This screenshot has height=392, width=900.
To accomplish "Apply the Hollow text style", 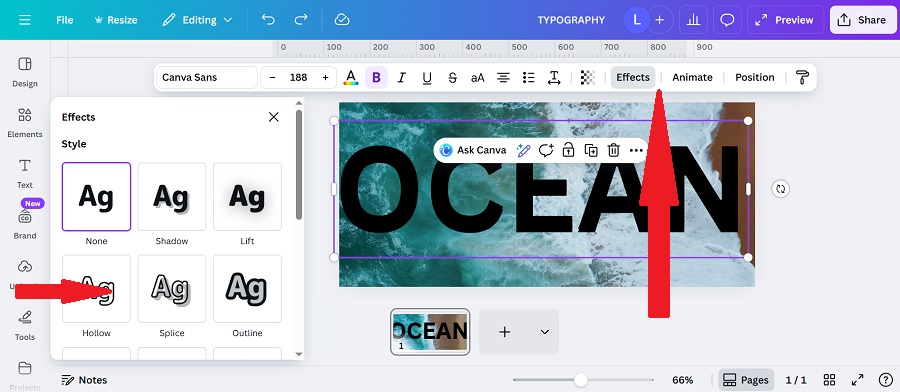I will pyautogui.click(x=96, y=289).
